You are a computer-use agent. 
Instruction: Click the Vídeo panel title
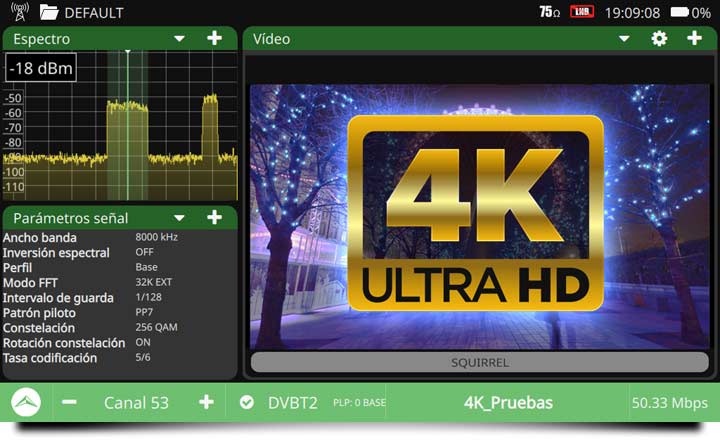[x=271, y=39]
